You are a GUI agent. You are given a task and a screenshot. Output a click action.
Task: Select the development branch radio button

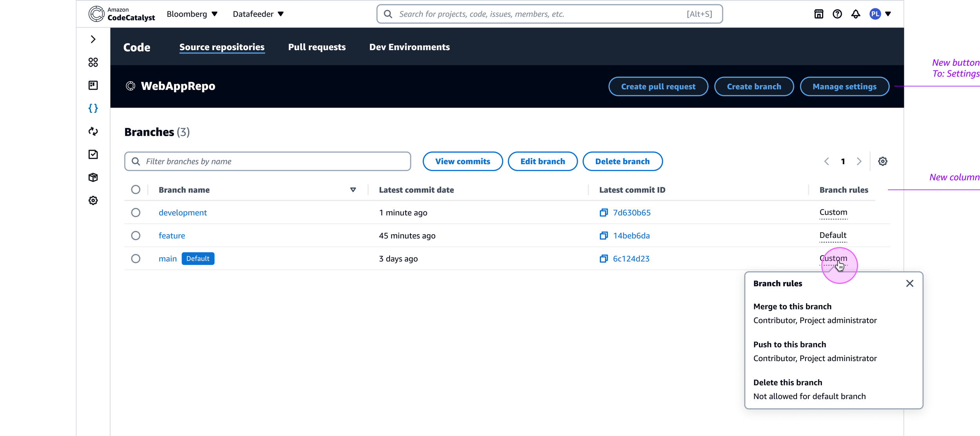tap(136, 213)
